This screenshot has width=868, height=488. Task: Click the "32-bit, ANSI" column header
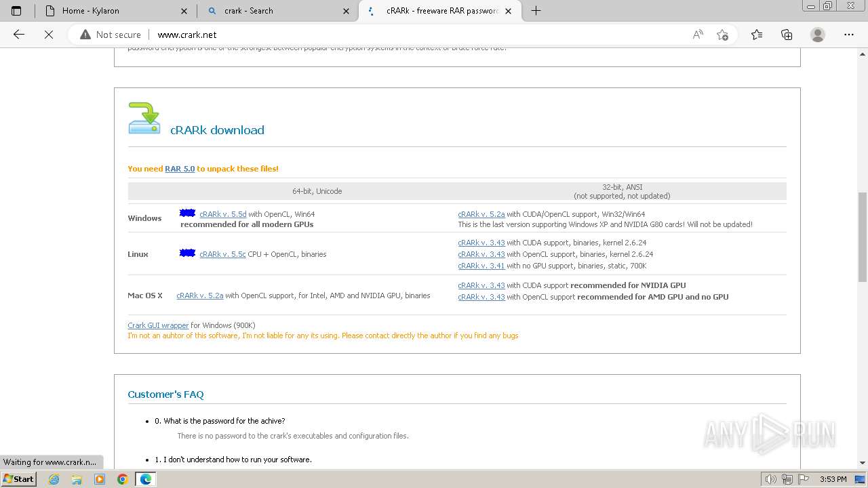point(622,191)
